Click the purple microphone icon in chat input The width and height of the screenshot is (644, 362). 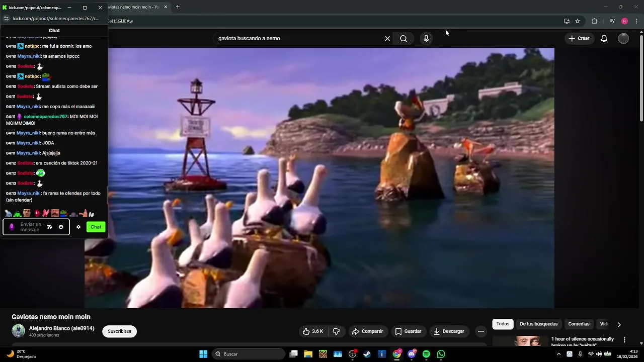pyautogui.click(x=12, y=227)
